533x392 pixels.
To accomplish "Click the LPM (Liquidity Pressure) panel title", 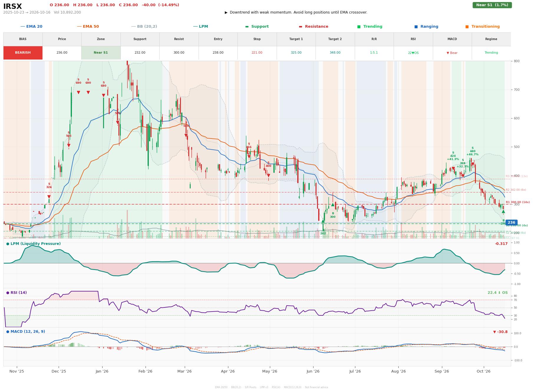I will click(35, 244).
